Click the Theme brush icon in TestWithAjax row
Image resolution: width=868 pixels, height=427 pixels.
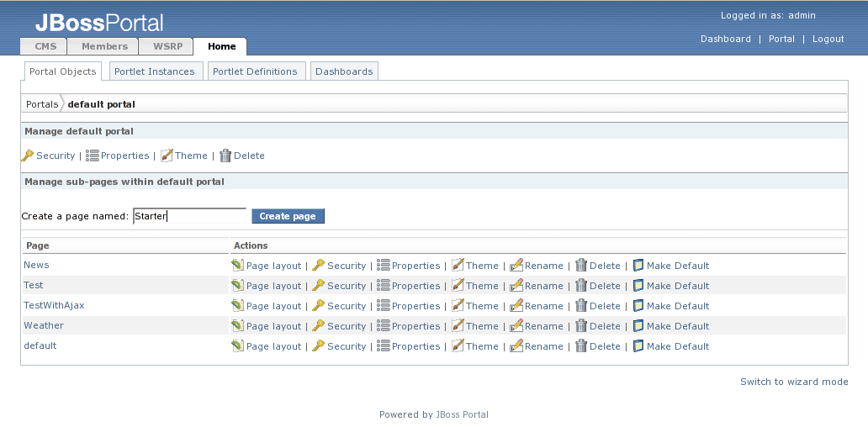coord(458,306)
